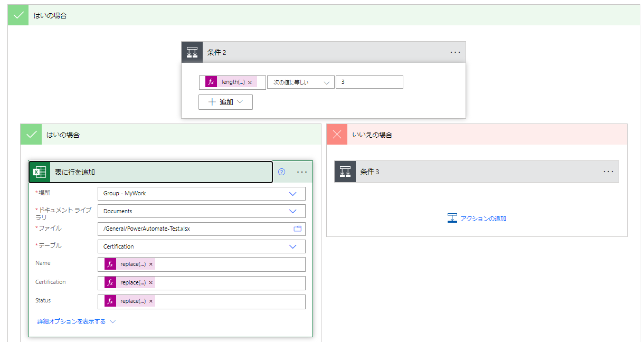Remove the length(...) expression token

pos(250,82)
